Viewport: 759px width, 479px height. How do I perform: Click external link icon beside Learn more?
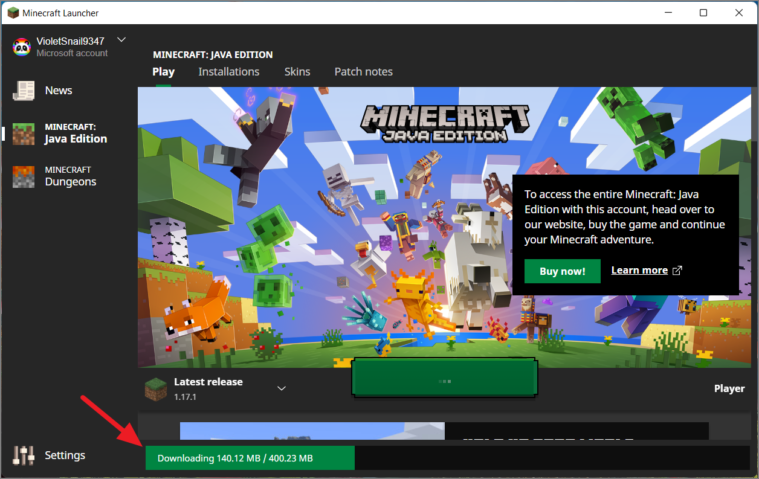(677, 270)
